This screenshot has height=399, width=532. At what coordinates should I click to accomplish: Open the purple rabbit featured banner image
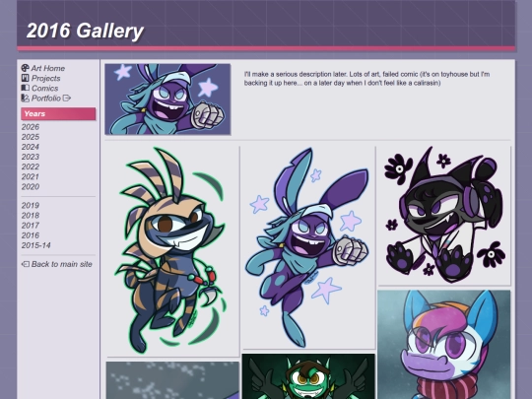pyautogui.click(x=167, y=100)
